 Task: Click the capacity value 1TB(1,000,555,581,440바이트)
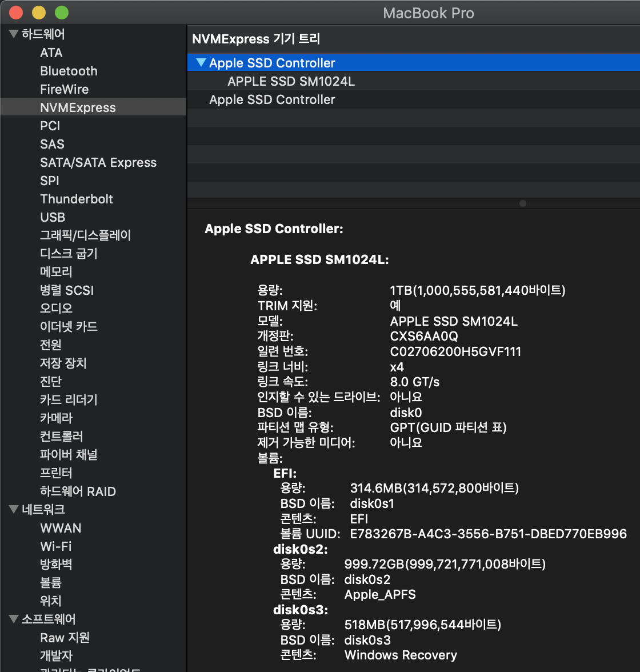[x=478, y=290]
